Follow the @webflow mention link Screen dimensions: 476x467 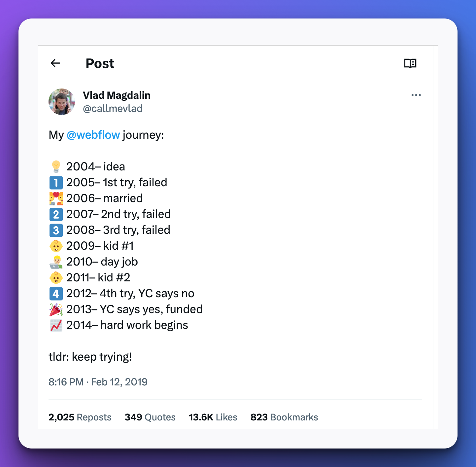[93, 135]
